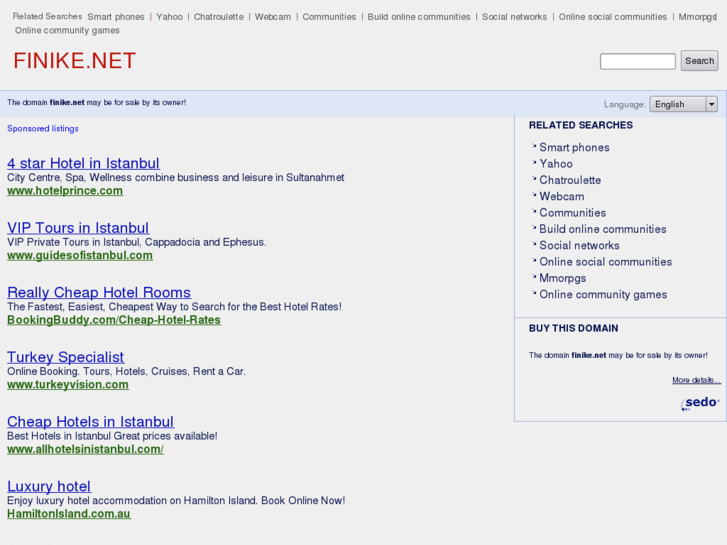
Task: Select 'Social networks' in sidebar related searches
Action: click(x=579, y=245)
